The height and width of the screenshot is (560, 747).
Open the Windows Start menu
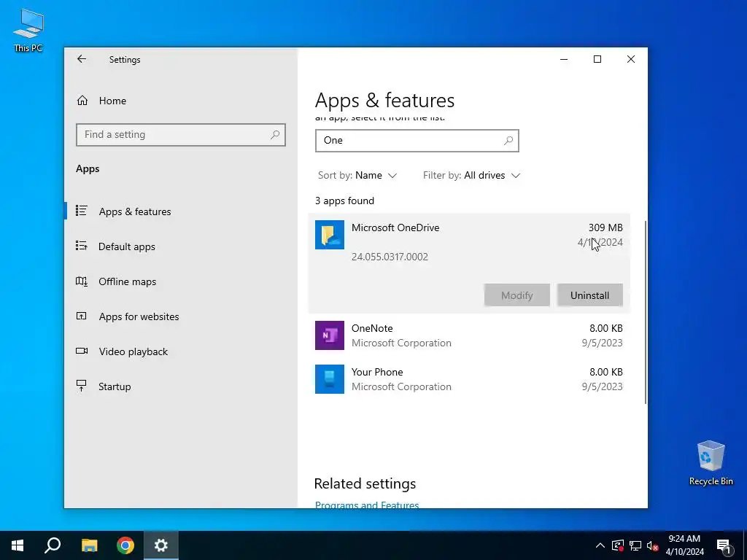[18, 545]
